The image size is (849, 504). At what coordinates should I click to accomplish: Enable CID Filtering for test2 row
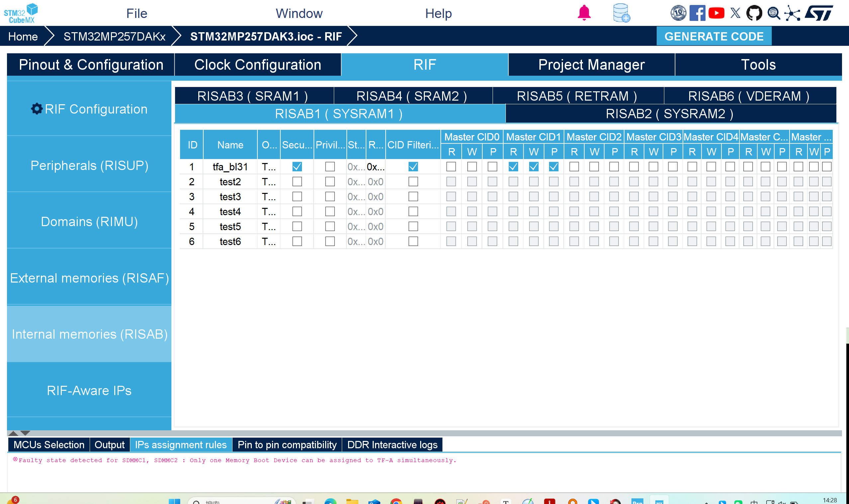click(413, 182)
